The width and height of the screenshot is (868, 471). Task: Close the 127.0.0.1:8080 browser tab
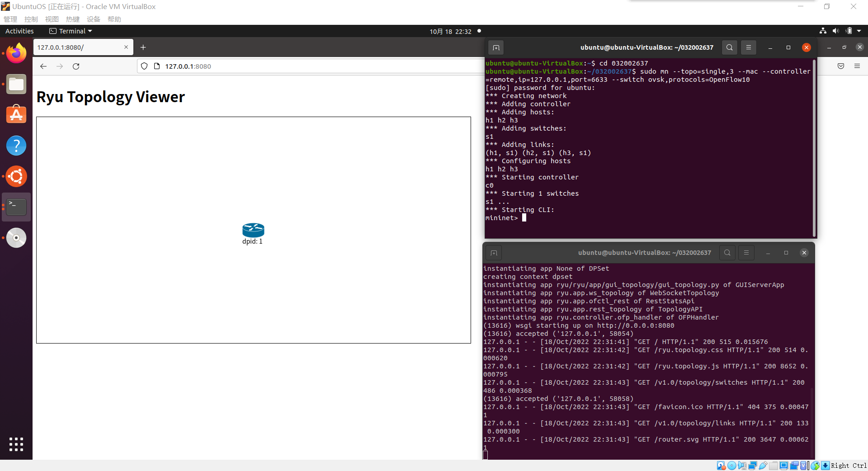click(x=126, y=47)
